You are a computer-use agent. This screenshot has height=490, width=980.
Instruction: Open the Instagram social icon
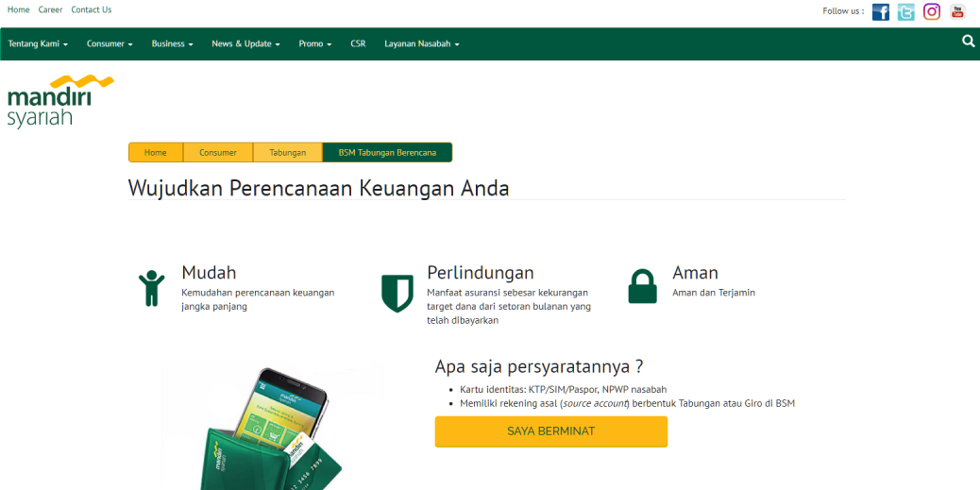[932, 12]
